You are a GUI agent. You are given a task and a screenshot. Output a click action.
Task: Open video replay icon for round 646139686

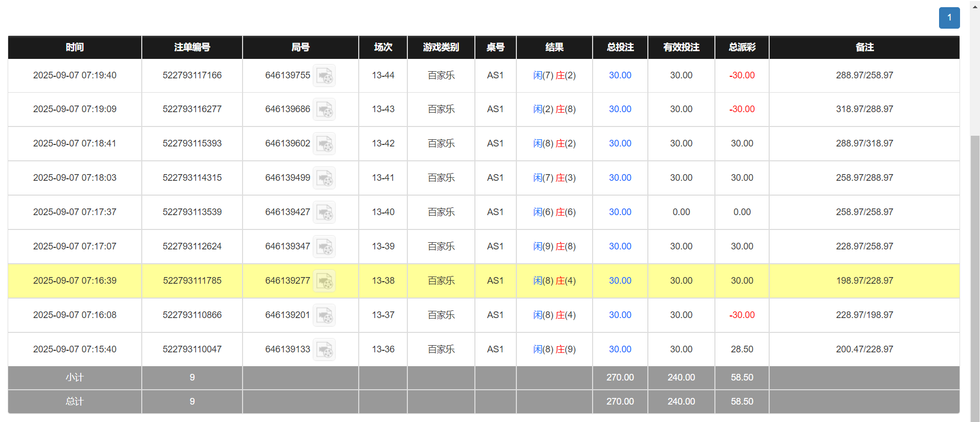pyautogui.click(x=324, y=110)
